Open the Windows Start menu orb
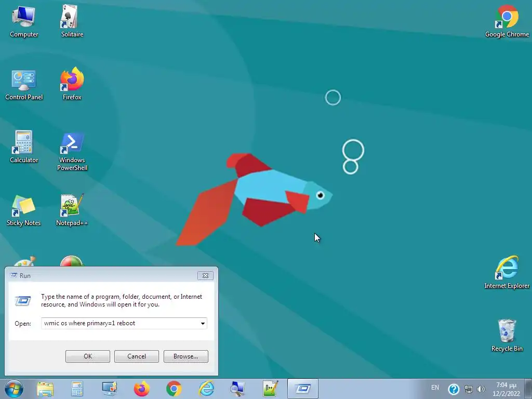Screen dimensions: 532x399 click(x=14, y=389)
